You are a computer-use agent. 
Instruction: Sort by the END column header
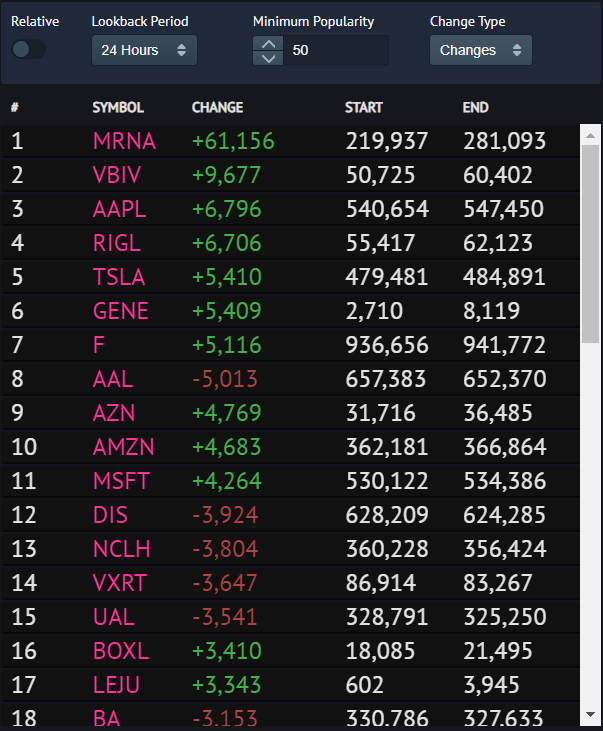(476, 108)
